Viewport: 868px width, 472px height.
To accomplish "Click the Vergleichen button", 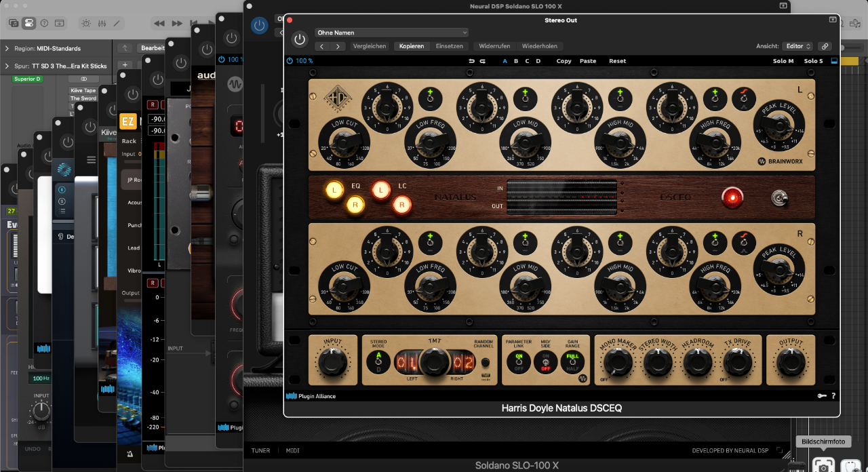I will pos(370,46).
